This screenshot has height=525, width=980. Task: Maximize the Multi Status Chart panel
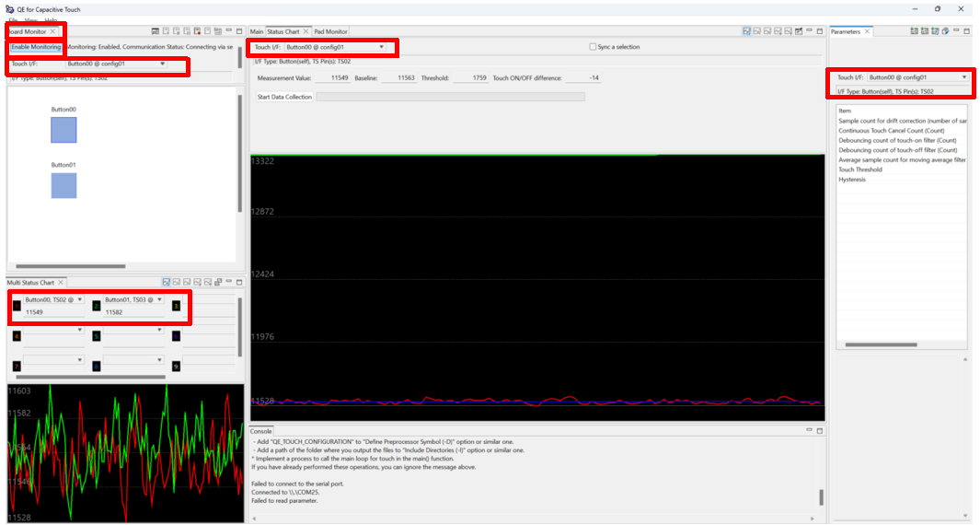click(x=239, y=282)
